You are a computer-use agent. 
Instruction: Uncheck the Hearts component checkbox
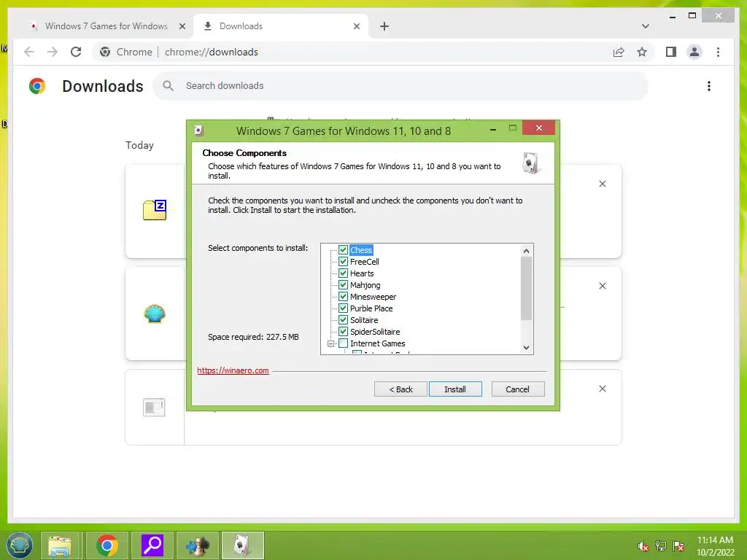[343, 273]
